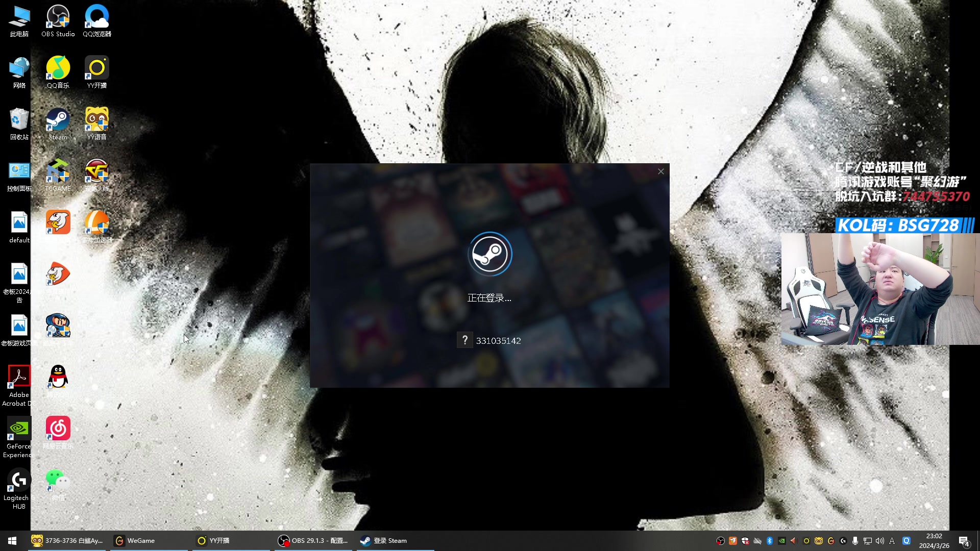Screen dimensions: 980x551
Task: Open the 控制面板 desktop icon
Action: [x=19, y=176]
